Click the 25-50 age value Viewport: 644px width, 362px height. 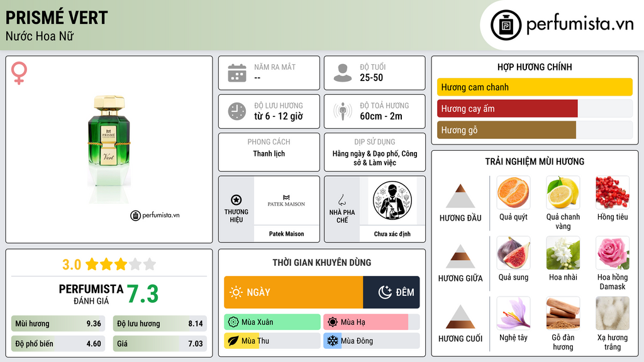point(371,77)
